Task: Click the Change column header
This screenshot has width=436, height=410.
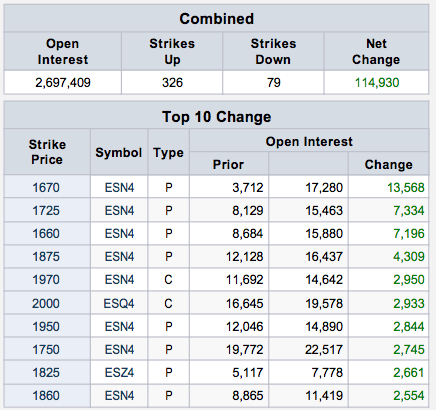Action: click(389, 164)
